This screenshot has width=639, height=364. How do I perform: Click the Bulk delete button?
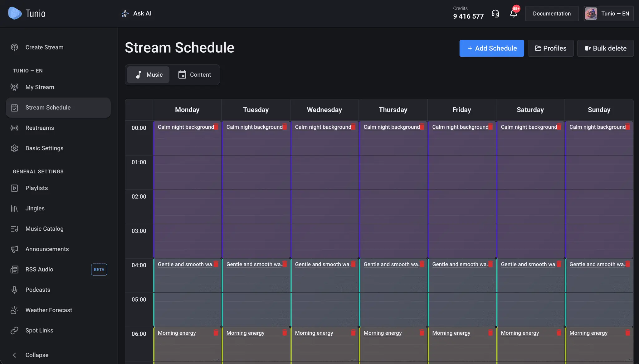tap(606, 48)
